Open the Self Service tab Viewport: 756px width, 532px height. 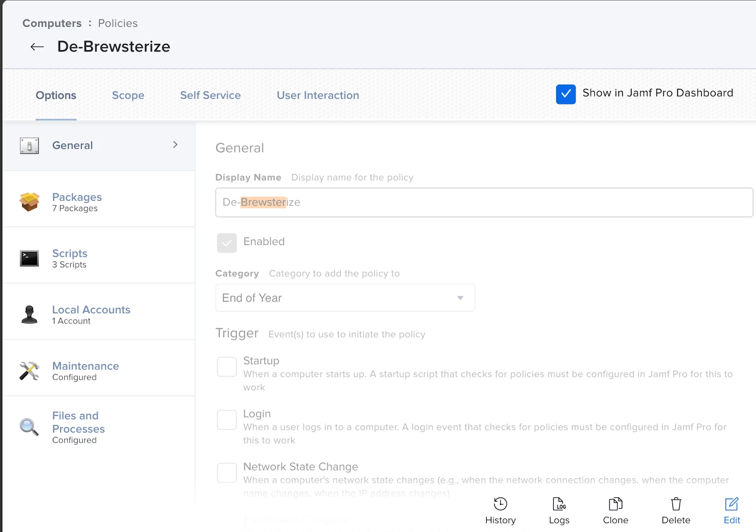point(210,95)
